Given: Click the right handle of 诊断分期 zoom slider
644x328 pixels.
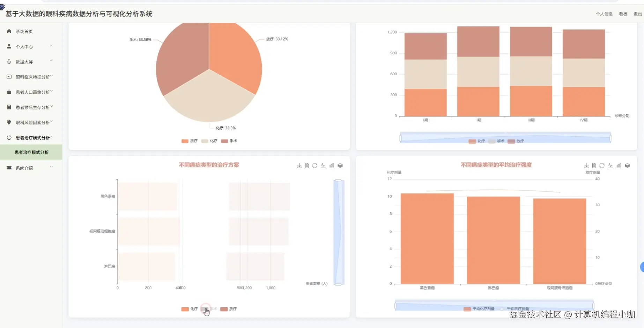Looking at the screenshot, I should [611, 138].
